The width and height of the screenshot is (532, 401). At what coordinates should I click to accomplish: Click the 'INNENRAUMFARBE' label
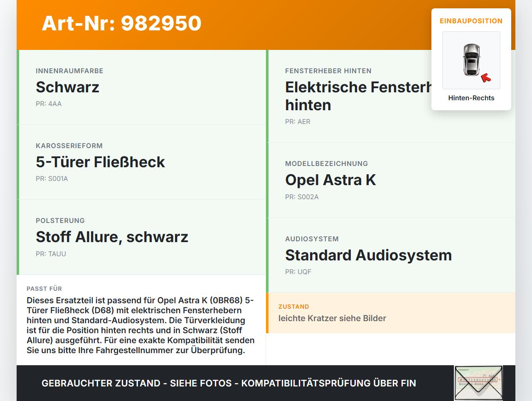69,71
